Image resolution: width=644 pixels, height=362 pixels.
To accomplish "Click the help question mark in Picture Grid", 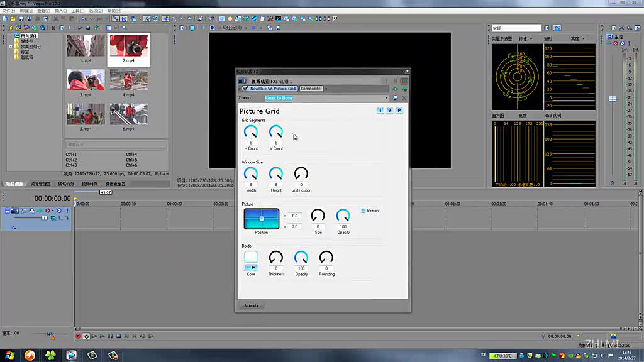I will pos(389,111).
